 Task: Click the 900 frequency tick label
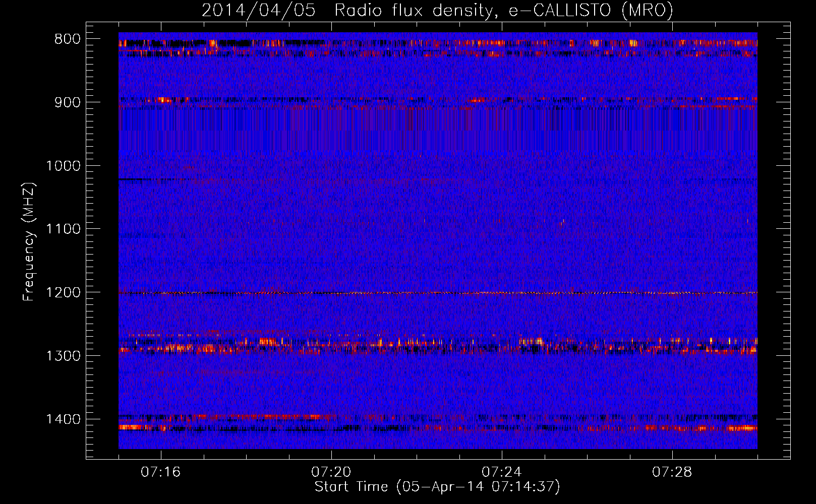[68, 102]
